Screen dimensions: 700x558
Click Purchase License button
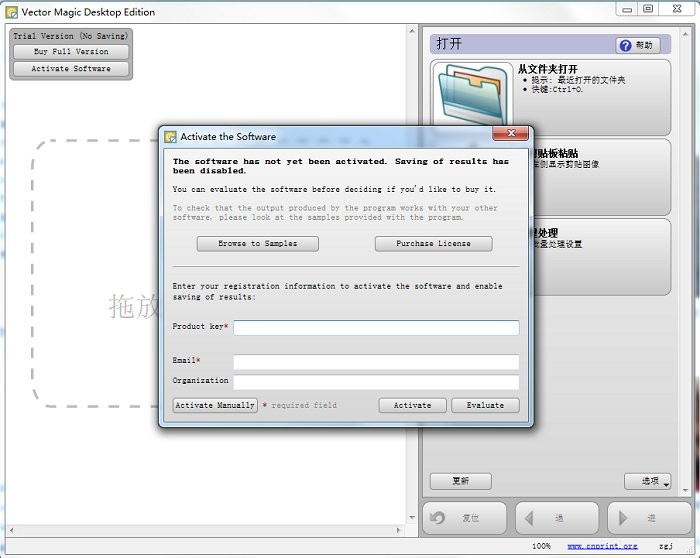[x=433, y=244]
